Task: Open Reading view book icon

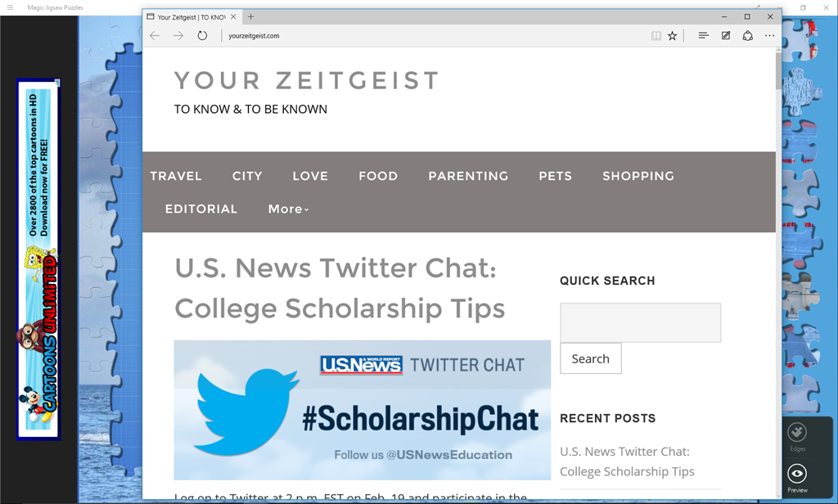Action: pos(656,36)
